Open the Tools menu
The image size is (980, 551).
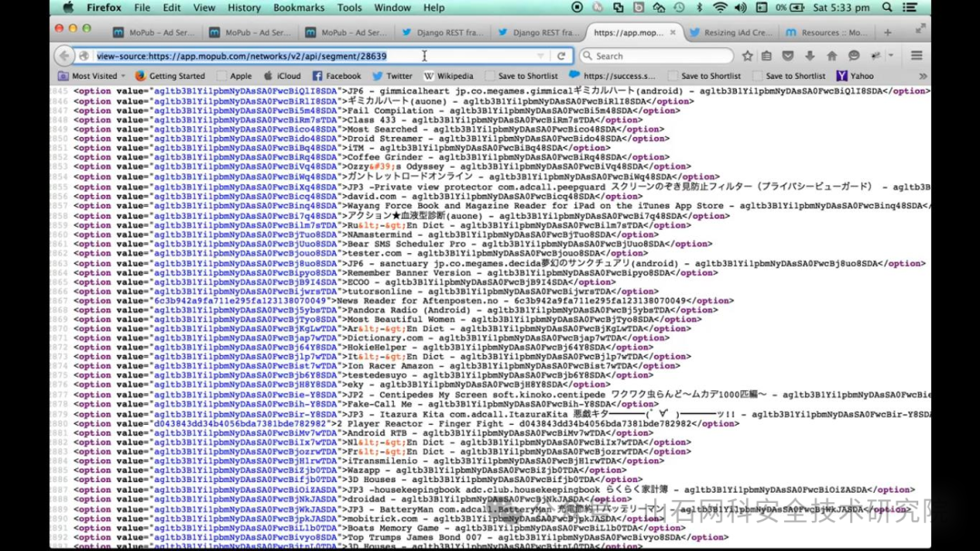[348, 7]
